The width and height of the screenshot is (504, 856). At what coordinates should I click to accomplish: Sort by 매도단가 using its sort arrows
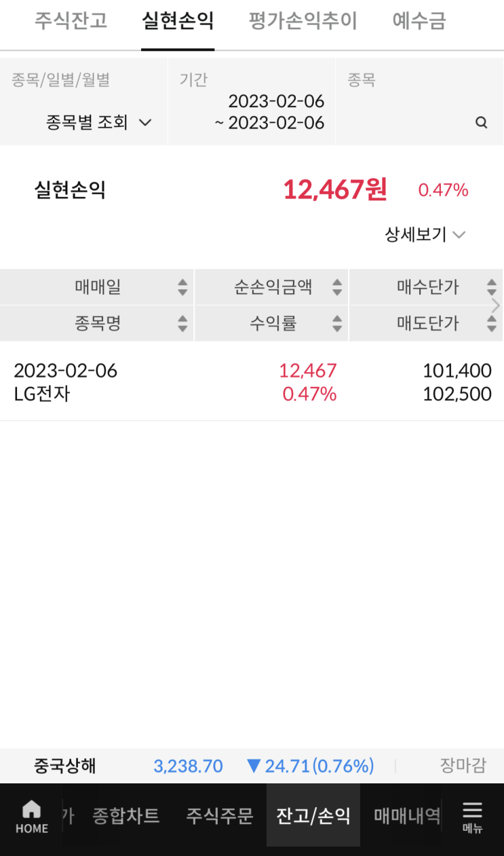click(491, 324)
